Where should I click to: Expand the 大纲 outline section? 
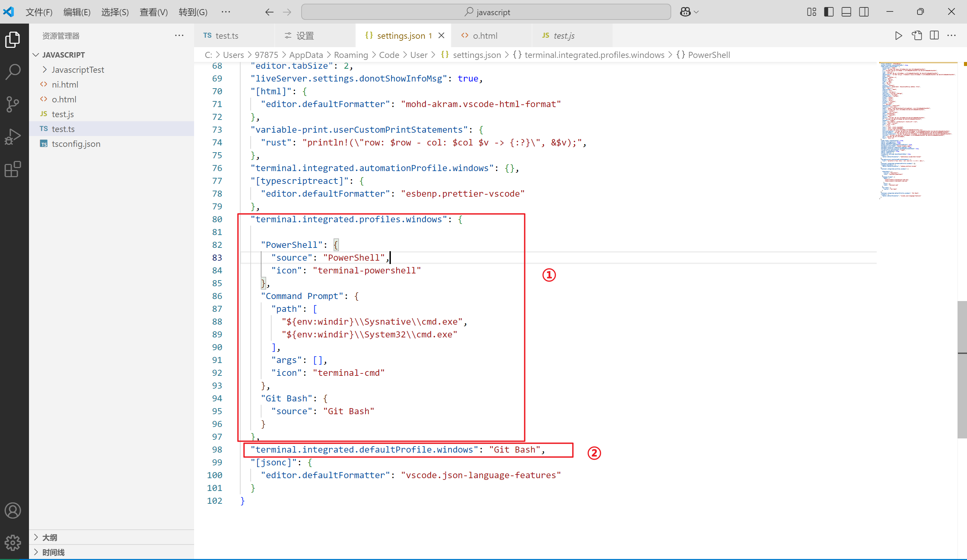tap(50, 537)
